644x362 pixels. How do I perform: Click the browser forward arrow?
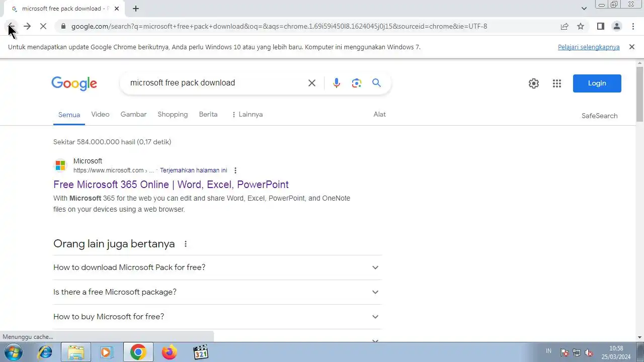tap(27, 26)
